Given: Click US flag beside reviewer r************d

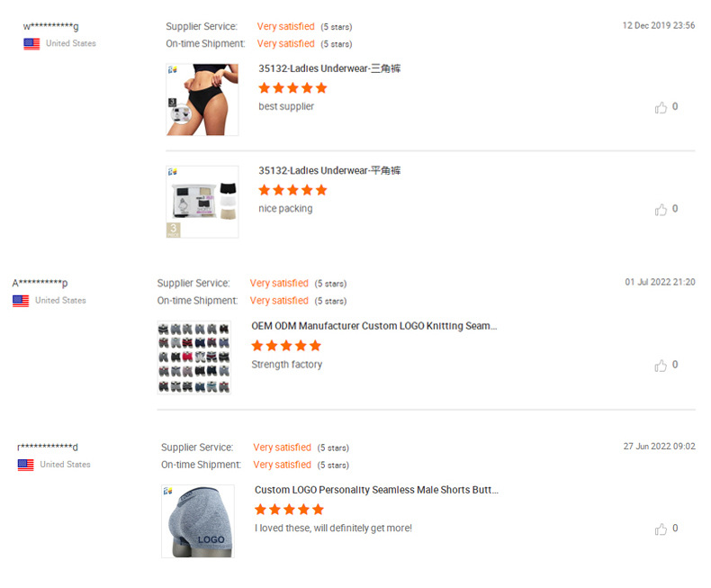Looking at the screenshot, I should 25,465.
